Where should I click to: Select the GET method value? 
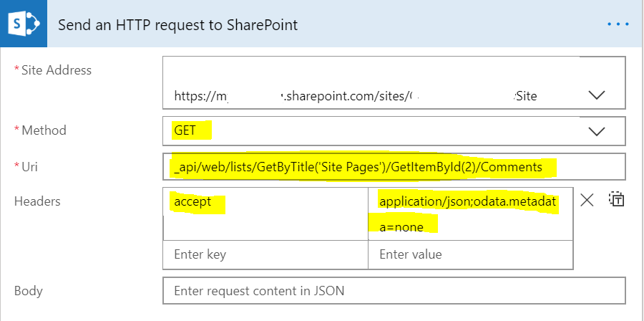tap(185, 131)
